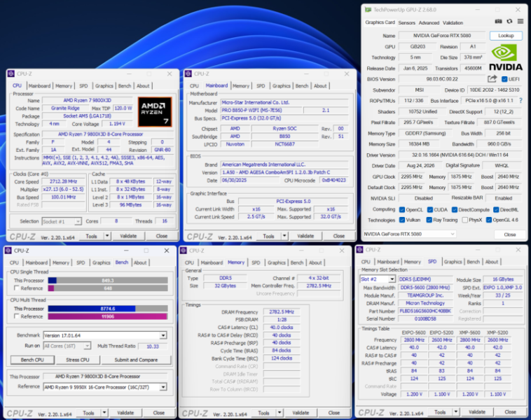The width and height of the screenshot is (531, 420).
Task: Click the title bar icon of CPU-Z Bench window
Action: [x=8, y=251]
